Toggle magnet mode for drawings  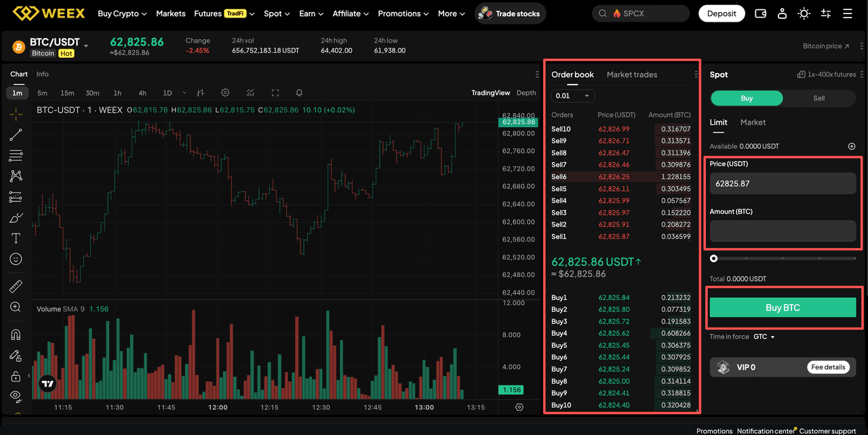pyautogui.click(x=16, y=335)
